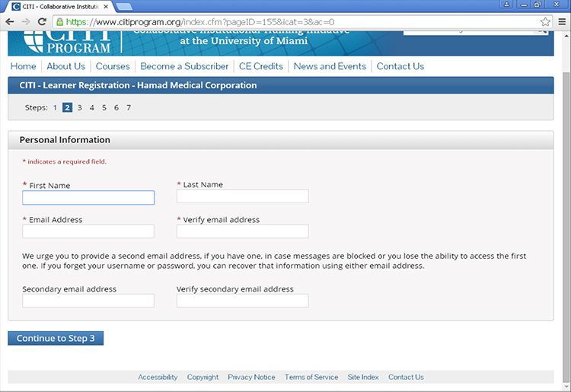
Task: Open News and Events menu item
Action: coord(330,66)
